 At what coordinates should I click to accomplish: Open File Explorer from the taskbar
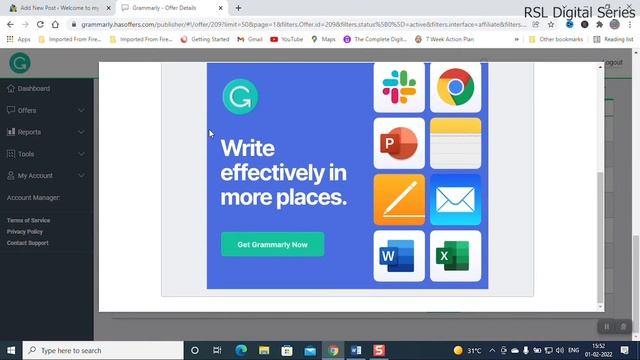click(x=264, y=350)
